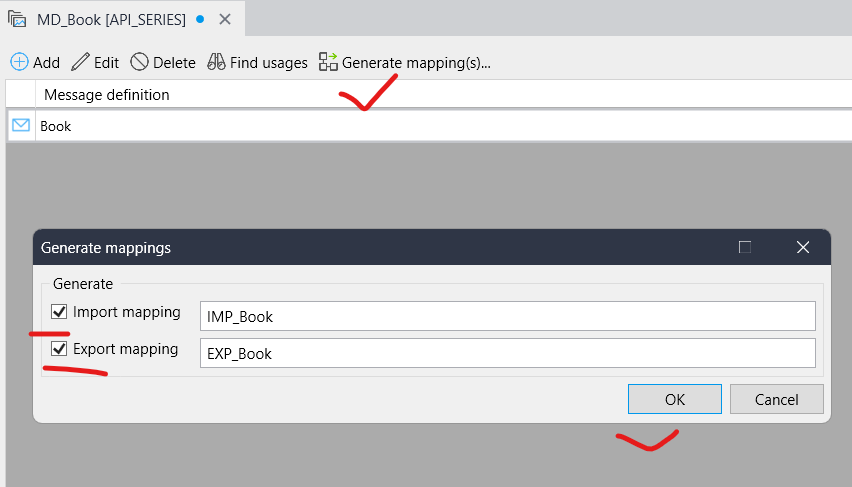
Task: Toggle the Export mapping checkbox
Action: (60, 350)
